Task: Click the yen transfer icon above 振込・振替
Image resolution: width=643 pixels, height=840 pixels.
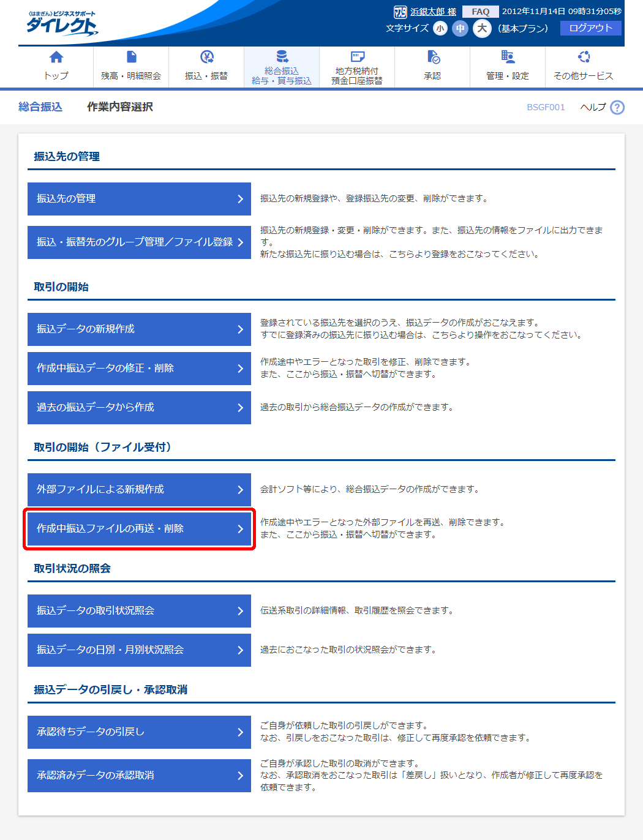Action: [206, 57]
